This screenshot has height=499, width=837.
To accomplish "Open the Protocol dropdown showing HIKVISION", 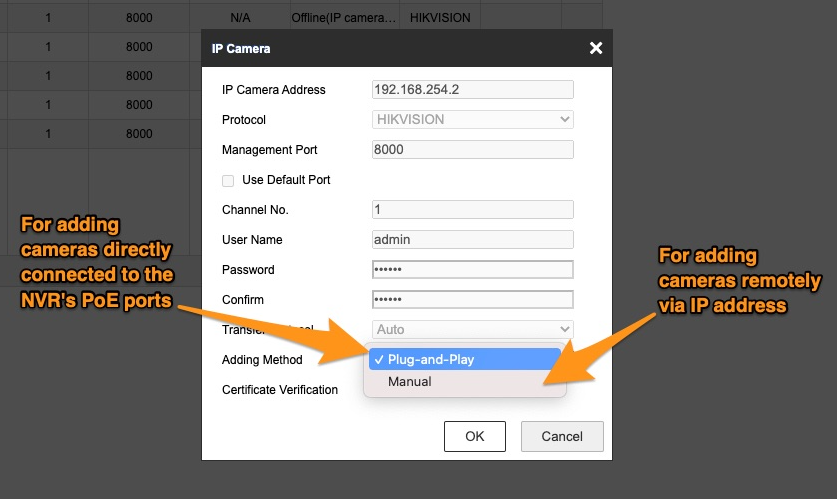I will pos(472,119).
